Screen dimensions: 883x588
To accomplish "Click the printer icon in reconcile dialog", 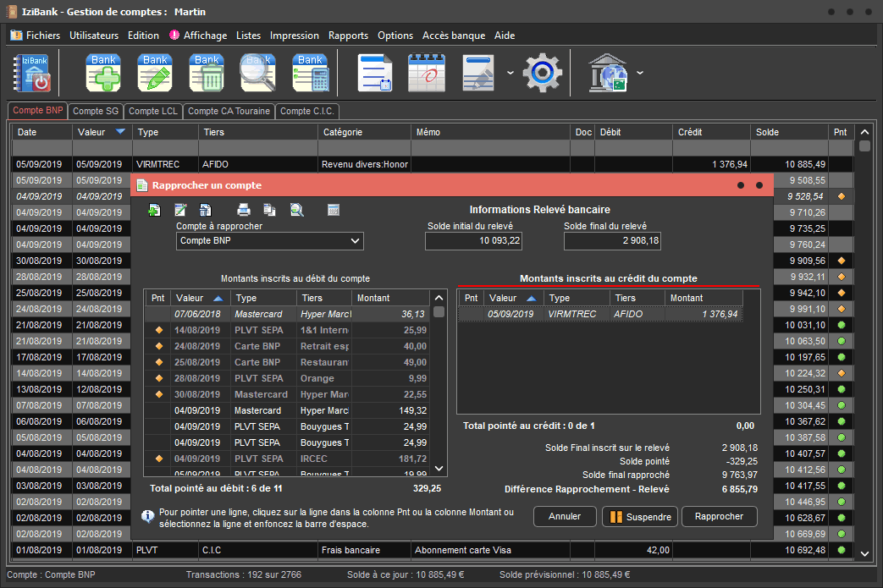I will tap(244, 210).
